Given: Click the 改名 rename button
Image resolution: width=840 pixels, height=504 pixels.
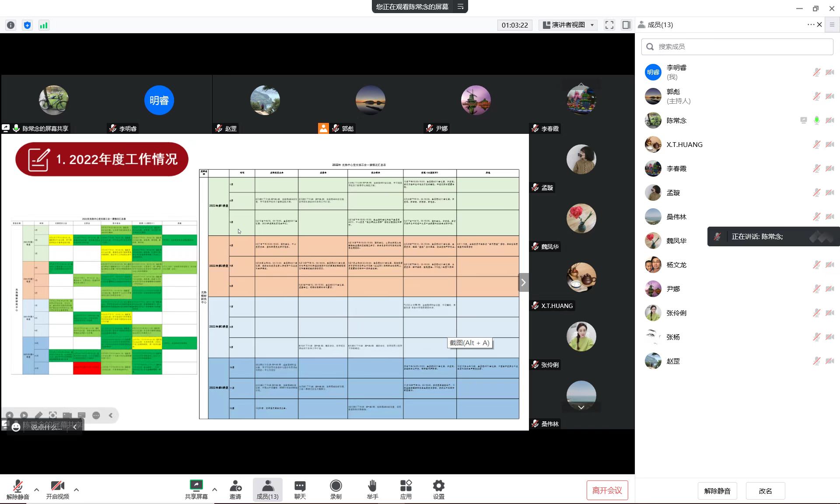Looking at the screenshot, I should pyautogui.click(x=765, y=491).
